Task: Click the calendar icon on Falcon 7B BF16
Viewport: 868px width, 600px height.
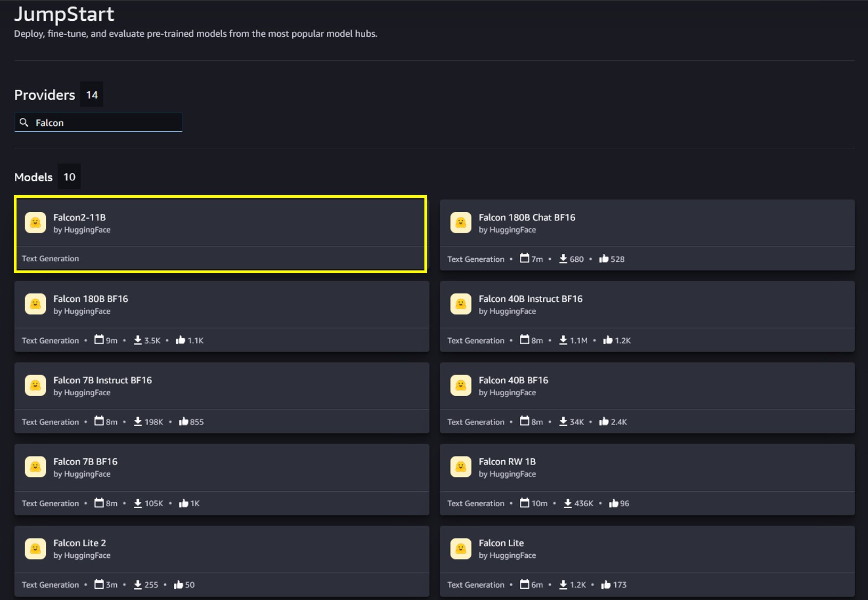Action: [99, 502]
